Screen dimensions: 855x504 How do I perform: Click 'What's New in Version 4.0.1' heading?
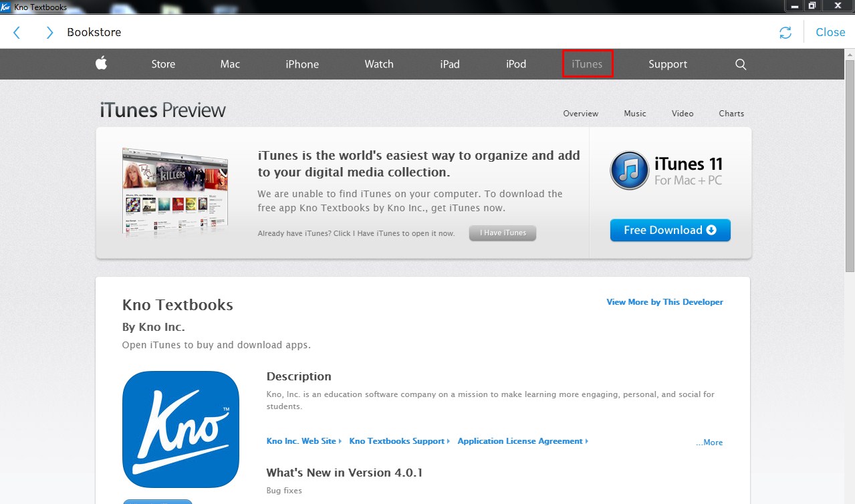click(x=344, y=473)
